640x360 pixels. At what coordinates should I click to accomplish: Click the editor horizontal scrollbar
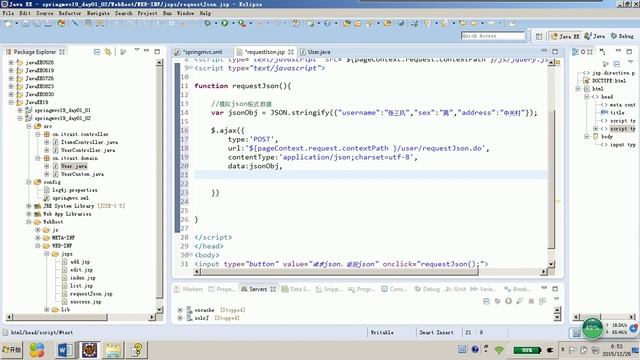(x=339, y=272)
